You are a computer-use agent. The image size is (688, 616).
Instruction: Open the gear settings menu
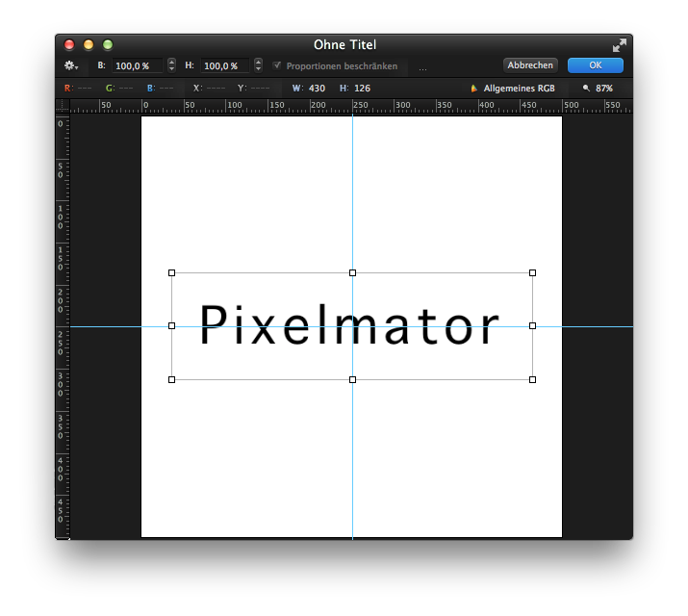[71, 65]
